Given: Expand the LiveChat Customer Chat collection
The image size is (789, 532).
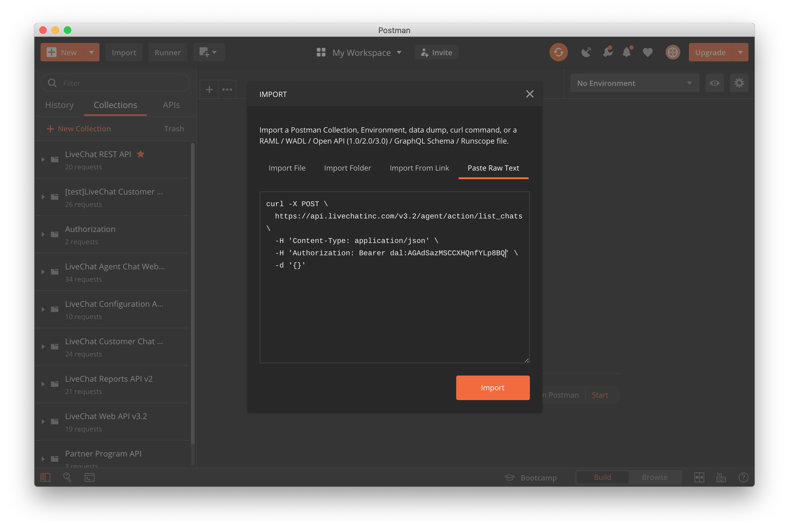Looking at the screenshot, I should pos(43,347).
